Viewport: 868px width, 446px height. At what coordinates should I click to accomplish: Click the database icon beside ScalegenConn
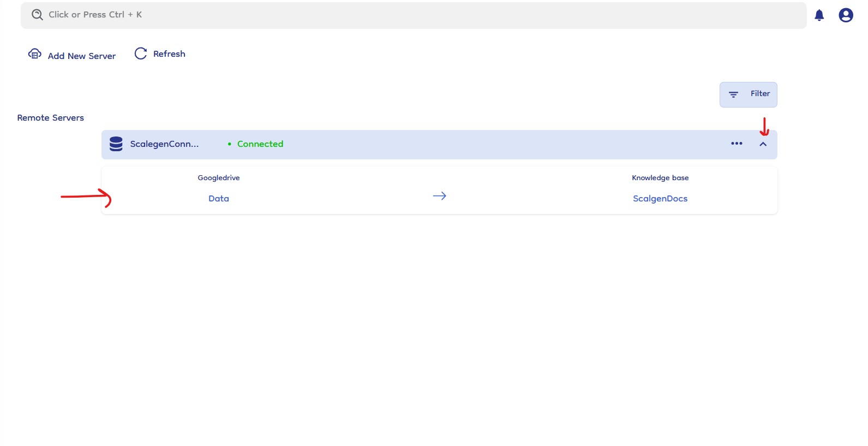pos(116,144)
